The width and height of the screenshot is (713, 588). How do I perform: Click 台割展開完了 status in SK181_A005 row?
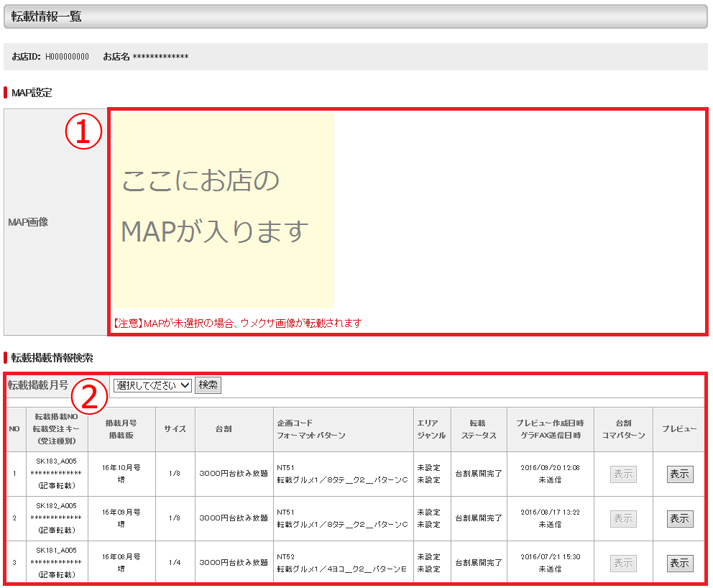point(479,563)
